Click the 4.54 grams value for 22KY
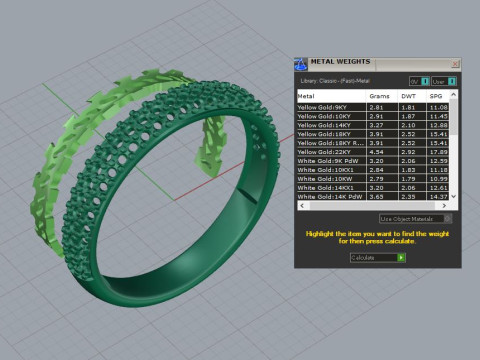The image size is (480, 360). [376, 152]
